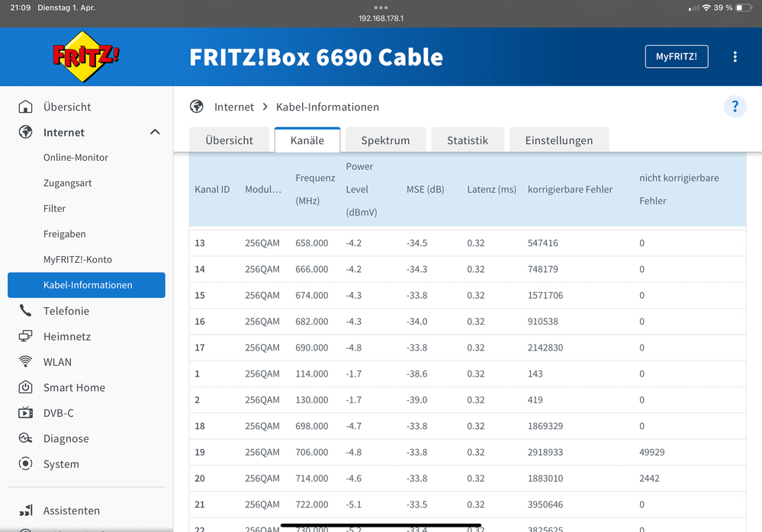The height and width of the screenshot is (532, 762).
Task: Click frequency value 682.000
Action: (x=312, y=322)
